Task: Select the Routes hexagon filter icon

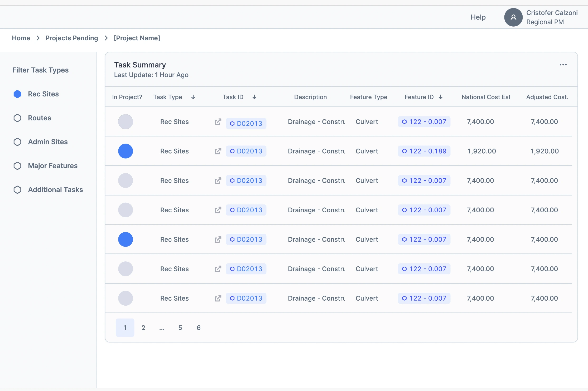Action: click(x=17, y=118)
